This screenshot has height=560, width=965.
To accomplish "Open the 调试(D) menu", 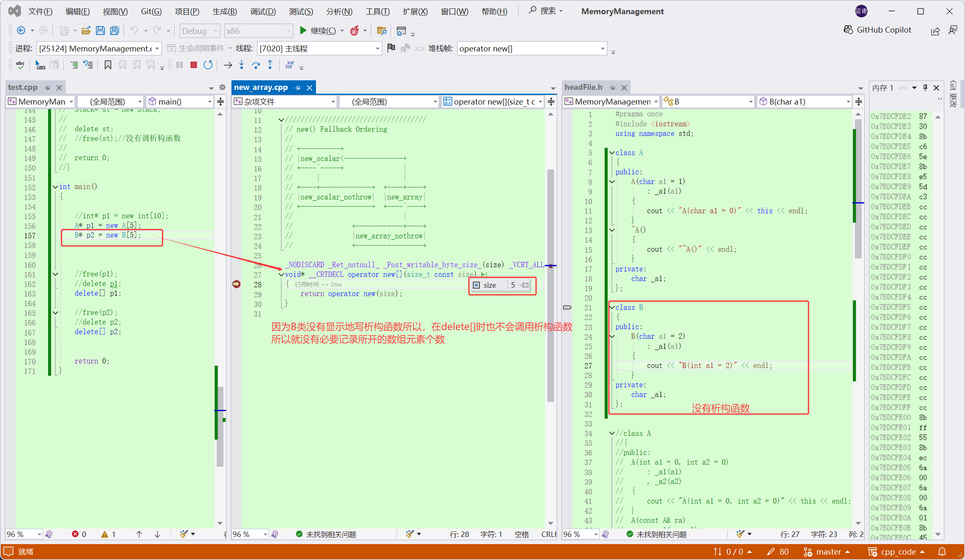I will 263,11.
